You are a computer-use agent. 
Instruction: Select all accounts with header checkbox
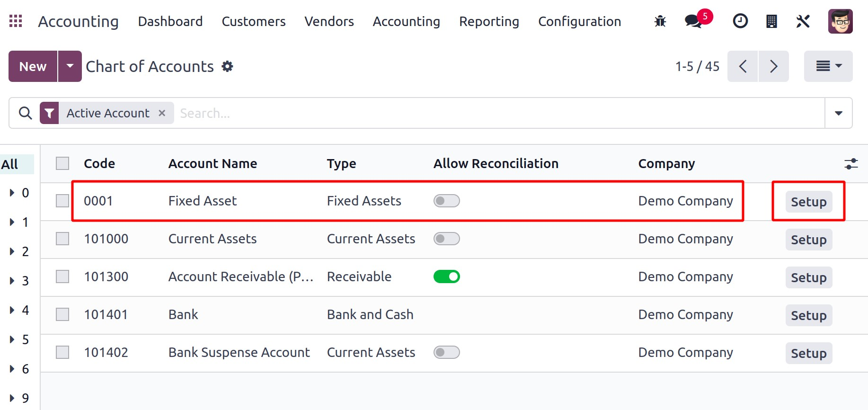(62, 163)
